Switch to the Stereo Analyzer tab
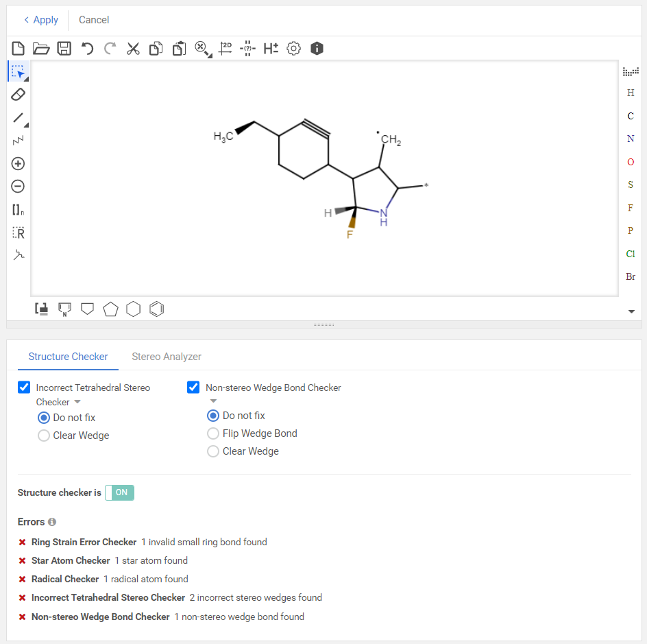Image resolution: width=647 pixels, height=644 pixels. [167, 357]
